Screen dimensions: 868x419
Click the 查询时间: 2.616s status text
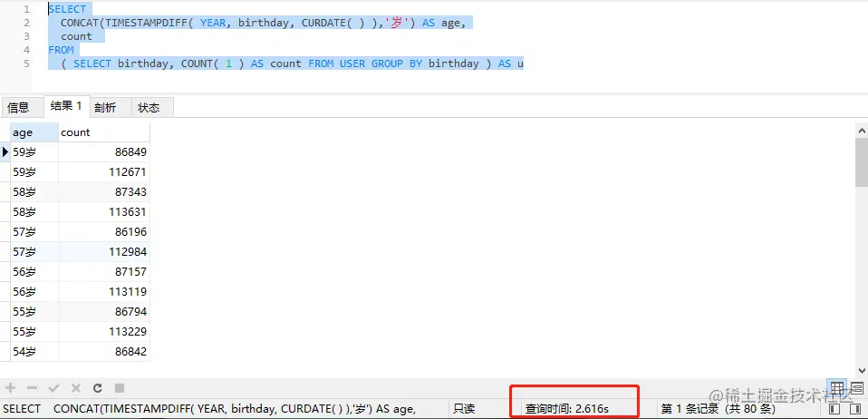click(567, 409)
